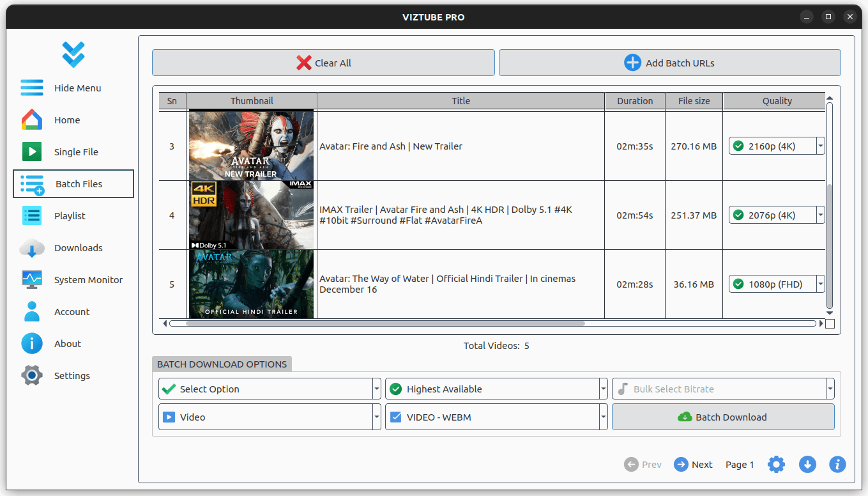The image size is (868, 496).
Task: Click the System Monitor screen icon
Action: tap(32, 280)
